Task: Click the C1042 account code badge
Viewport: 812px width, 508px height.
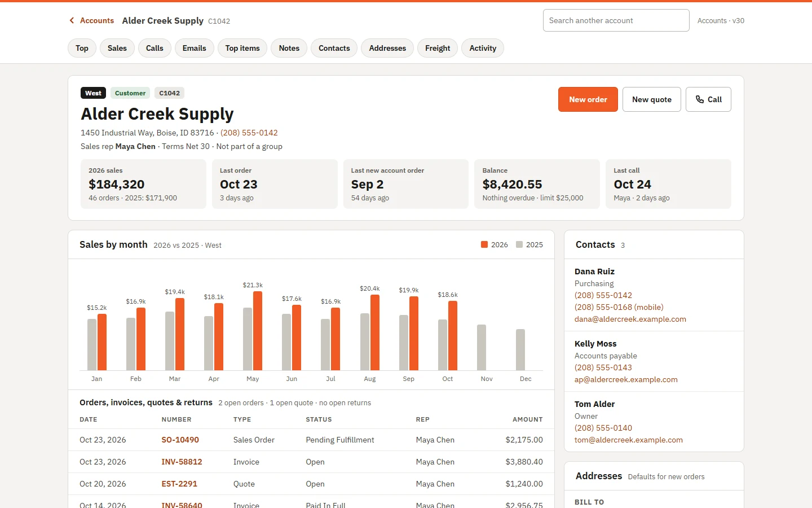Action: pyautogui.click(x=169, y=93)
